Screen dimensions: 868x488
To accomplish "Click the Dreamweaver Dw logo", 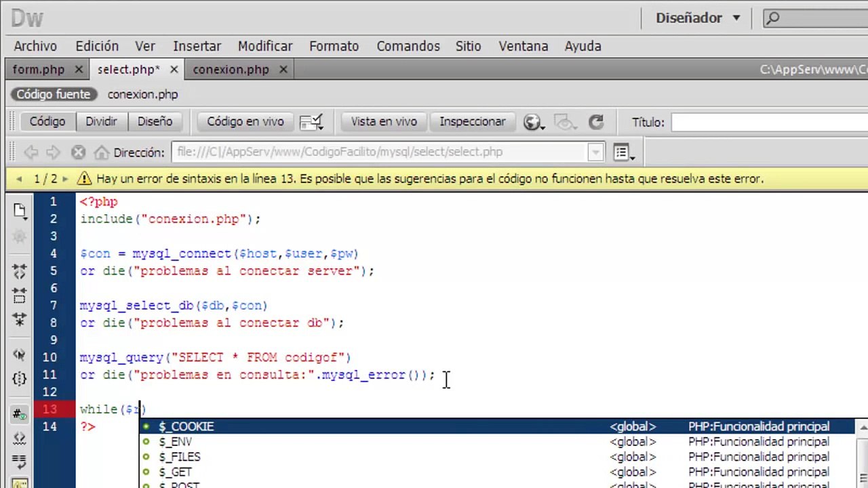I will coord(27,18).
